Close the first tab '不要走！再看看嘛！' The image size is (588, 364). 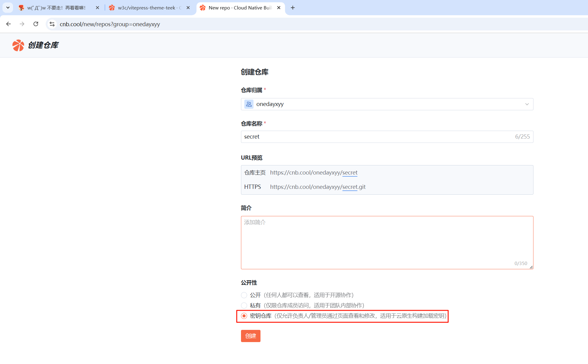(x=97, y=8)
